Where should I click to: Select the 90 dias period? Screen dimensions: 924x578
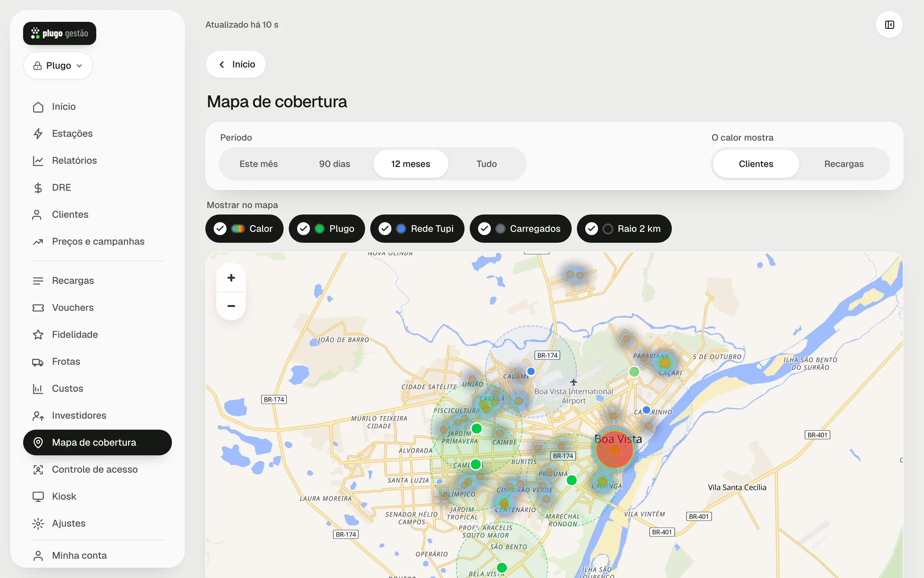point(335,164)
